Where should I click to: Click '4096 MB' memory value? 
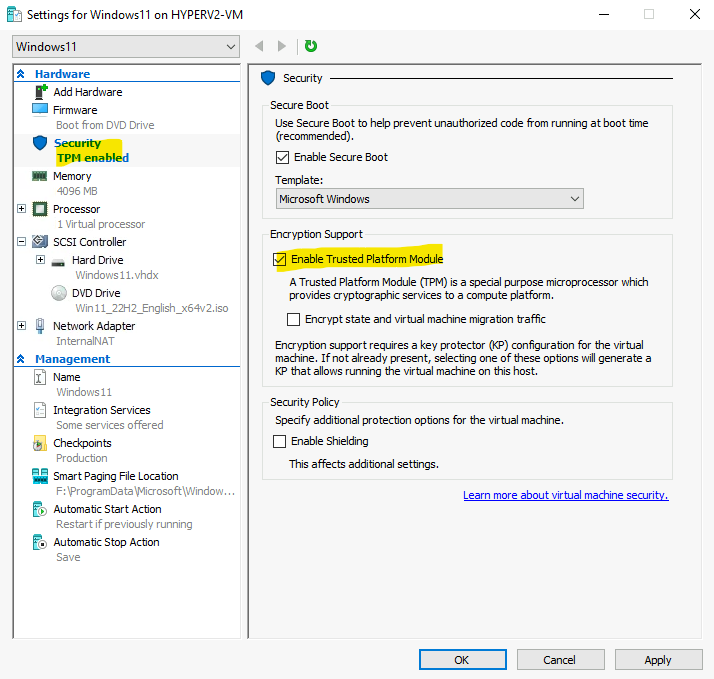pyautogui.click(x=77, y=191)
